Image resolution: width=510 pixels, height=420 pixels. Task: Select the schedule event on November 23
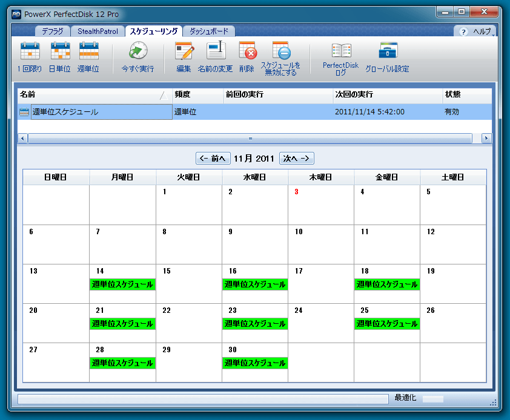254,324
